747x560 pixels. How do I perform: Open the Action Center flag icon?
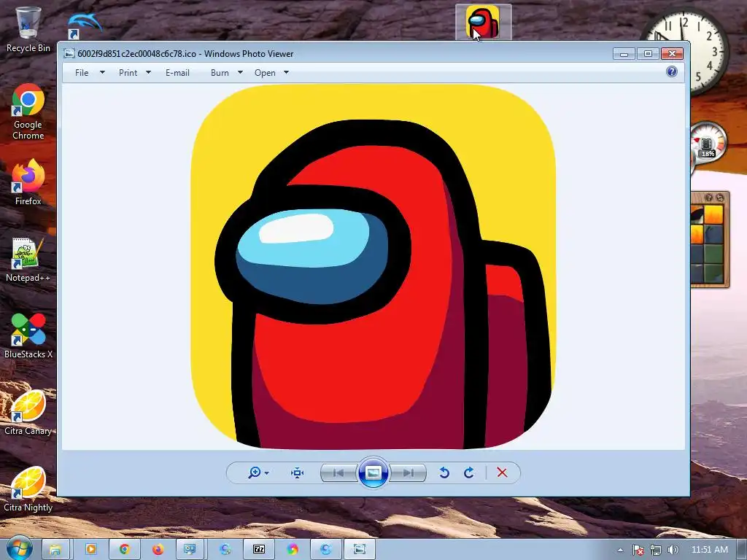click(x=638, y=550)
